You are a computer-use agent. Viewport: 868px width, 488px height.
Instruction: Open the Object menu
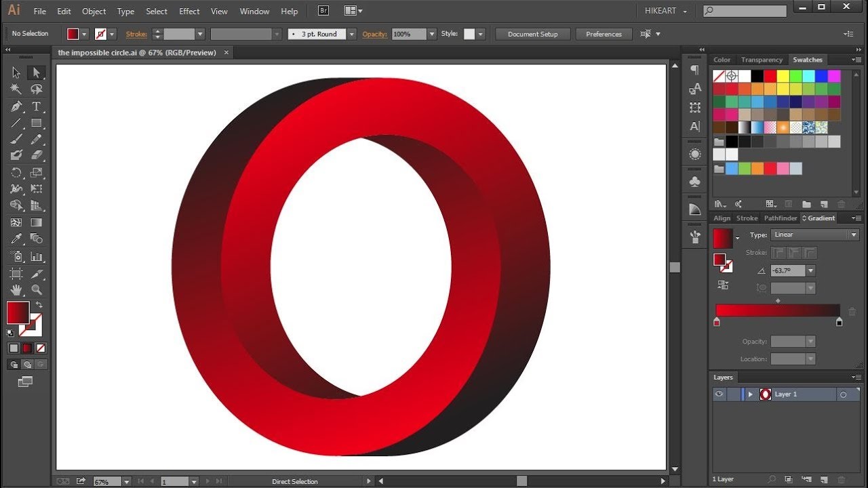tap(94, 12)
